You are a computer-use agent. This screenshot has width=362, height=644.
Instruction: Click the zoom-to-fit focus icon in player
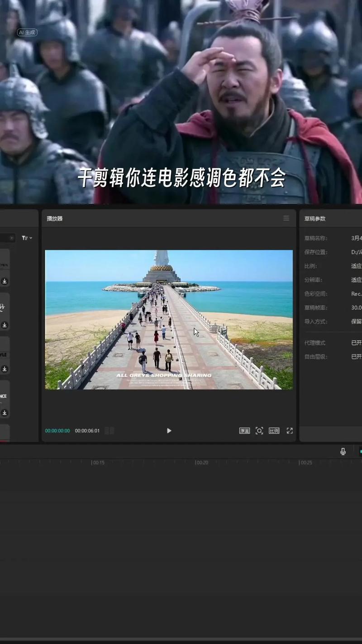pyautogui.click(x=259, y=431)
